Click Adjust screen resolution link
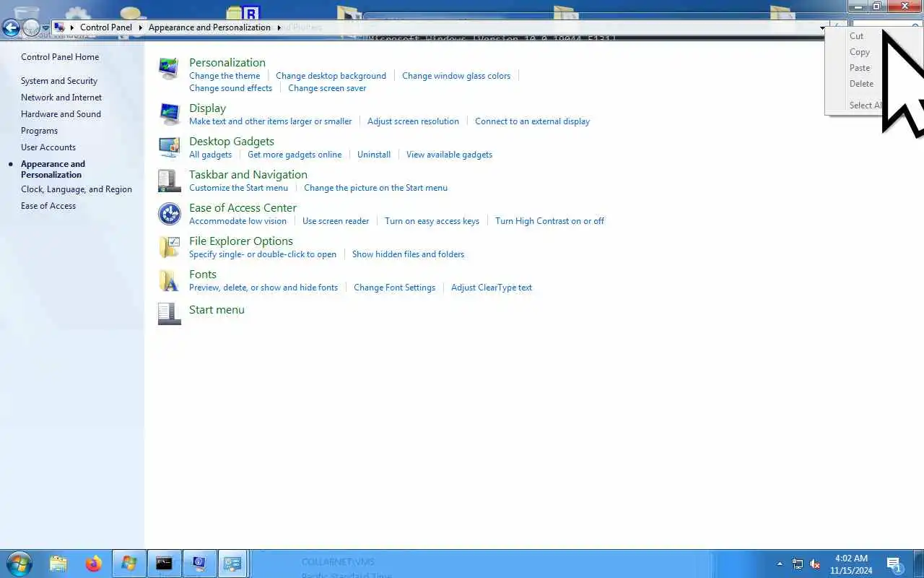This screenshot has height=578, width=924. coord(413,121)
